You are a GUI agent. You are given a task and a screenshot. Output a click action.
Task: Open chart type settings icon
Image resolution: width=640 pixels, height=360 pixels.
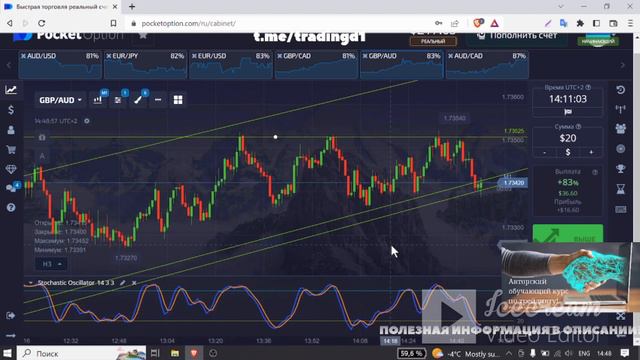pyautogui.click(x=98, y=100)
